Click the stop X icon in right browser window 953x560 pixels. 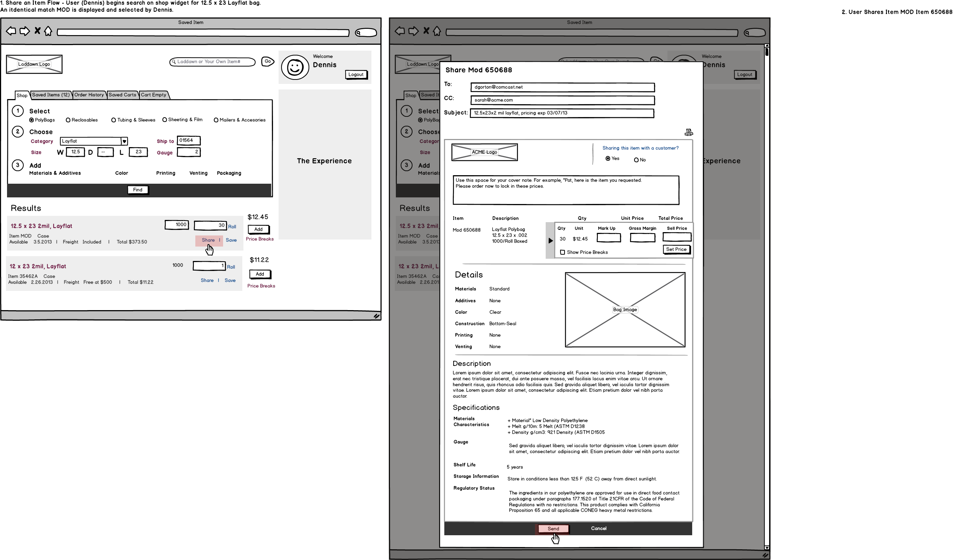pyautogui.click(x=426, y=31)
